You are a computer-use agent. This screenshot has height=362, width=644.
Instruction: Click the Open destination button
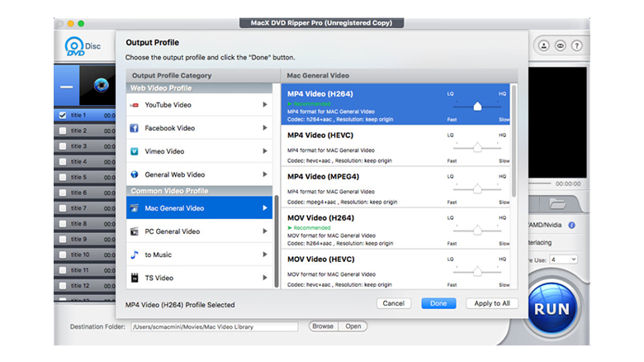[353, 326]
